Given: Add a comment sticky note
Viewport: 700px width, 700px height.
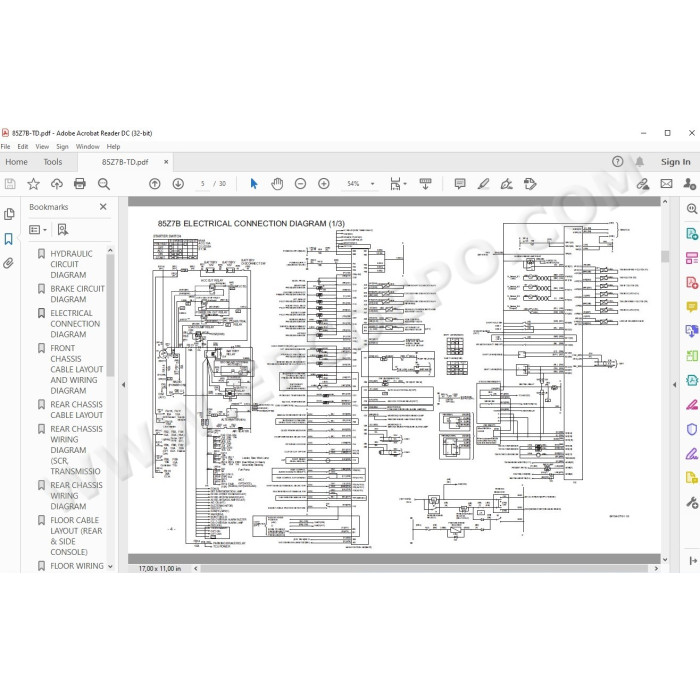Looking at the screenshot, I should tap(460, 183).
